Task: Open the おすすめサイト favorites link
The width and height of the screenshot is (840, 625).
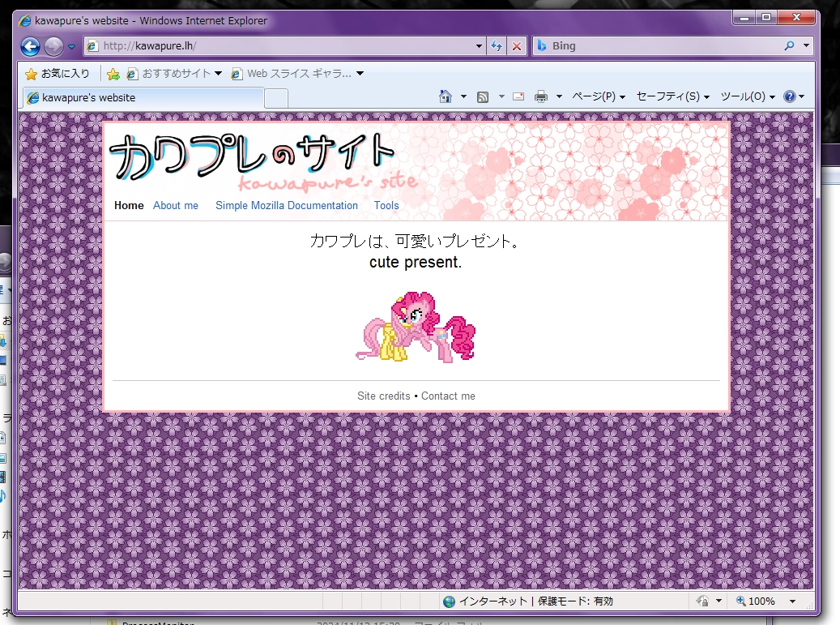Action: click(169, 74)
